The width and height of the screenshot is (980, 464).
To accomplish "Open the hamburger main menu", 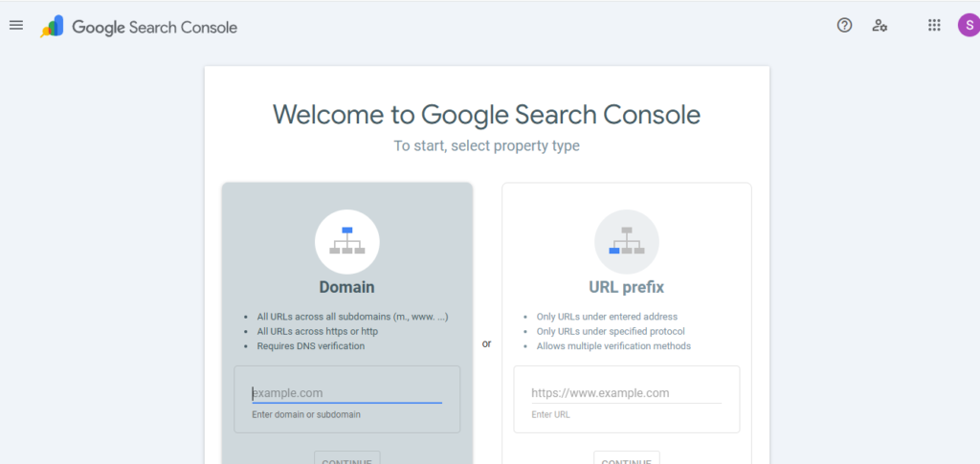I will (15, 26).
